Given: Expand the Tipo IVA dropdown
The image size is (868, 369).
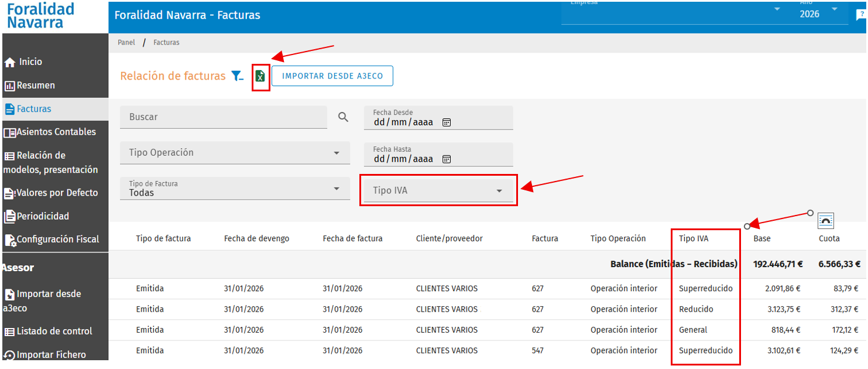Looking at the screenshot, I should pyautogui.click(x=438, y=190).
